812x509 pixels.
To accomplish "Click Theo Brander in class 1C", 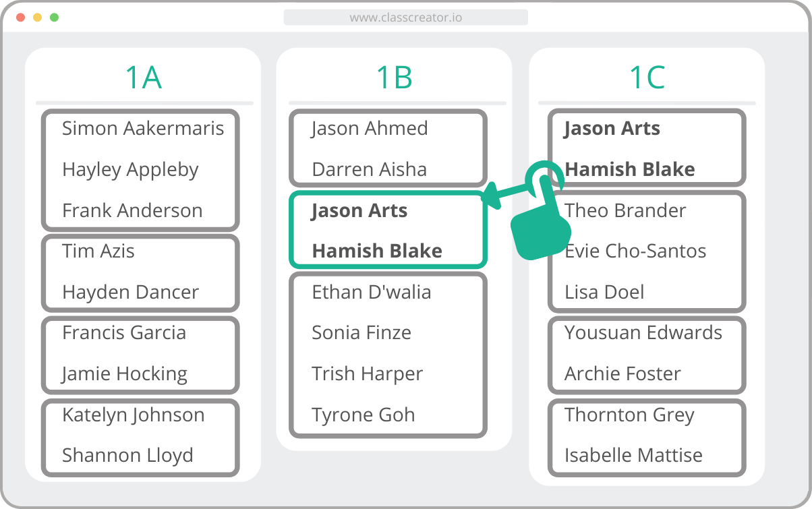I will click(x=625, y=210).
